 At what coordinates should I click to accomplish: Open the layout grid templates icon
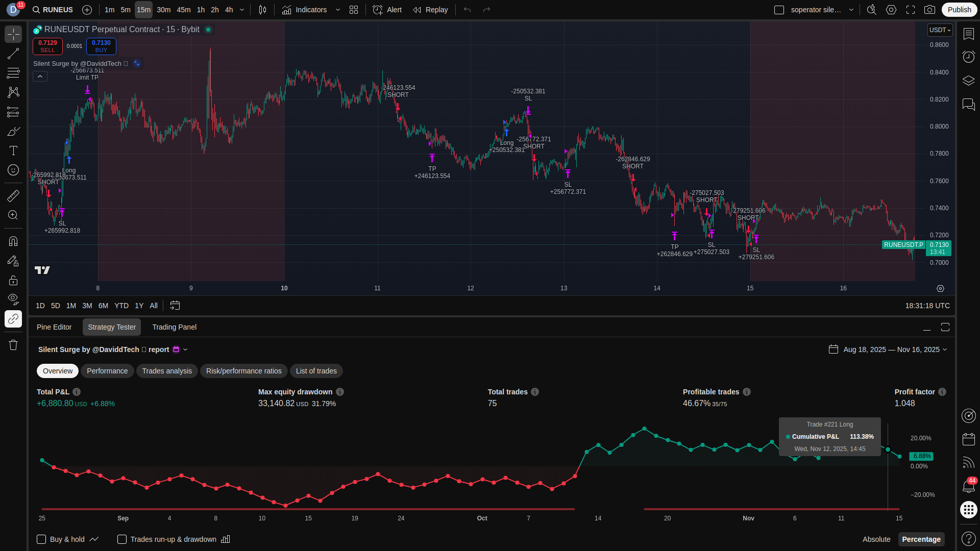[354, 10]
